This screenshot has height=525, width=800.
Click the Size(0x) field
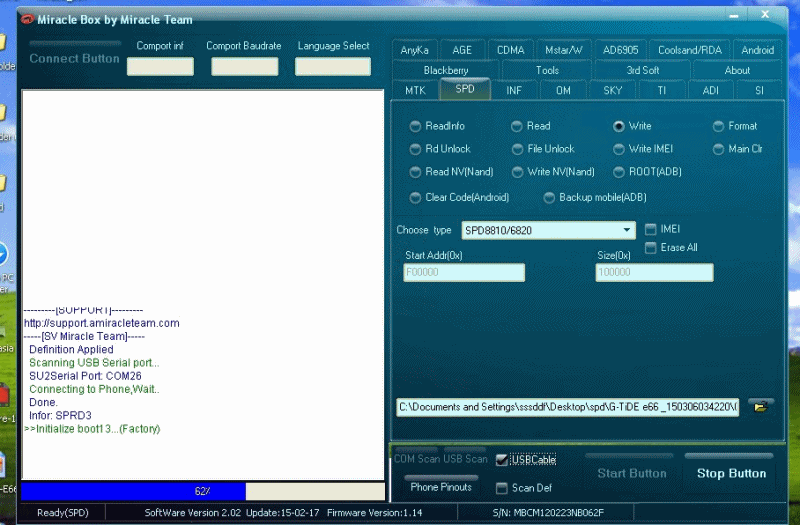coord(654,272)
